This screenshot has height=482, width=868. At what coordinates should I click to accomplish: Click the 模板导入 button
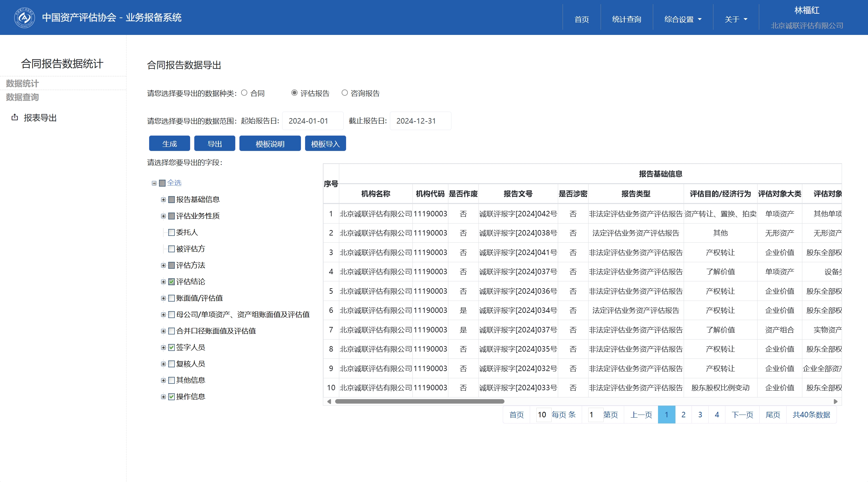click(325, 144)
